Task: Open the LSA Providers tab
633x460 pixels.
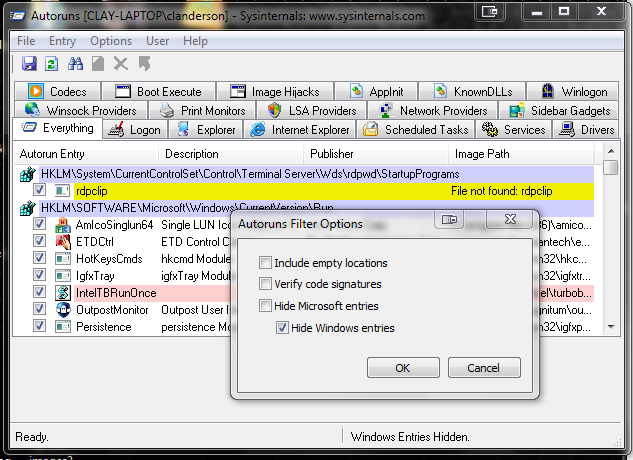Action: (x=312, y=110)
